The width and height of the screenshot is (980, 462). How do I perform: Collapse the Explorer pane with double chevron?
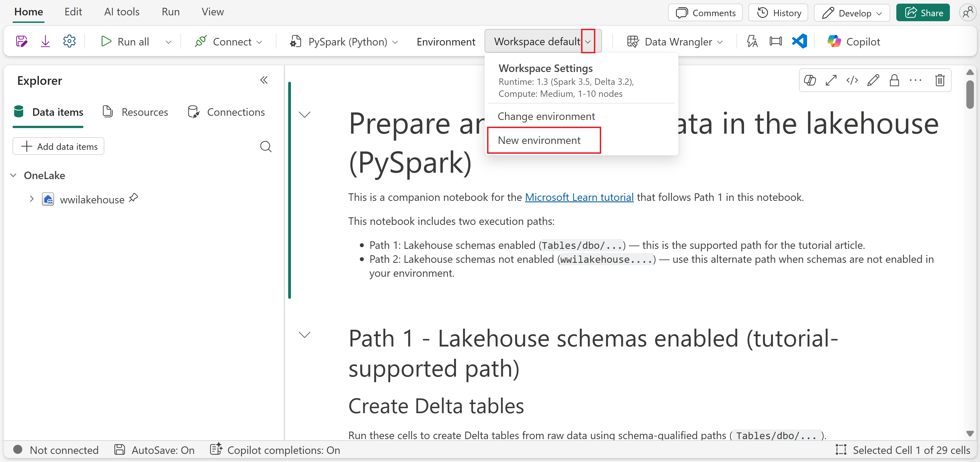[264, 80]
